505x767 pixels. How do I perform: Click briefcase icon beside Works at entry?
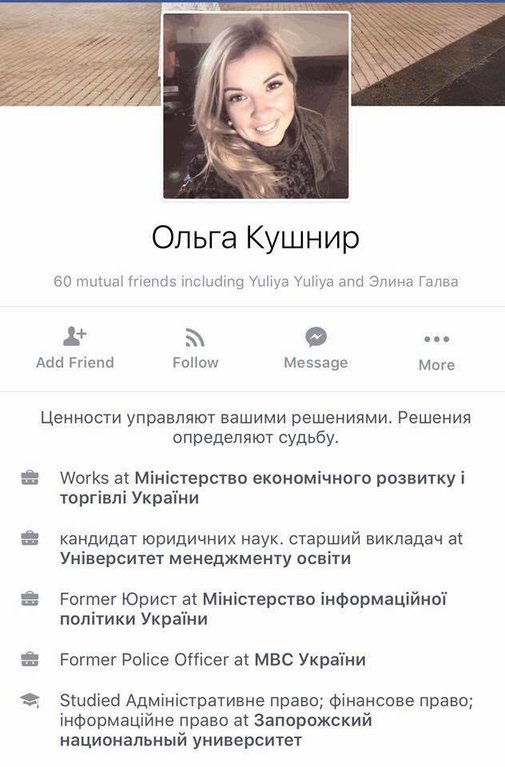click(30, 478)
